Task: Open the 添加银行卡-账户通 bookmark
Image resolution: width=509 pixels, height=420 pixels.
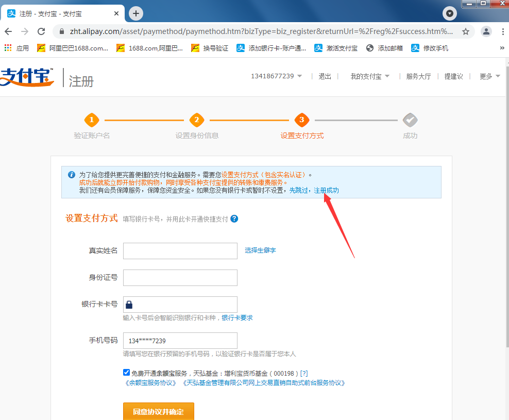Action: [271, 48]
